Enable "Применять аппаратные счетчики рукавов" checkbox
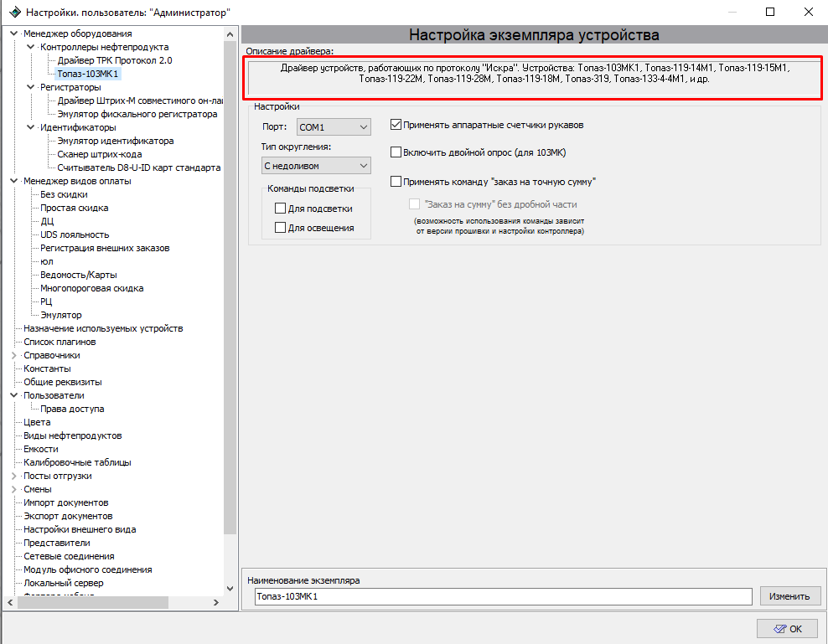828x644 pixels. pyautogui.click(x=396, y=125)
